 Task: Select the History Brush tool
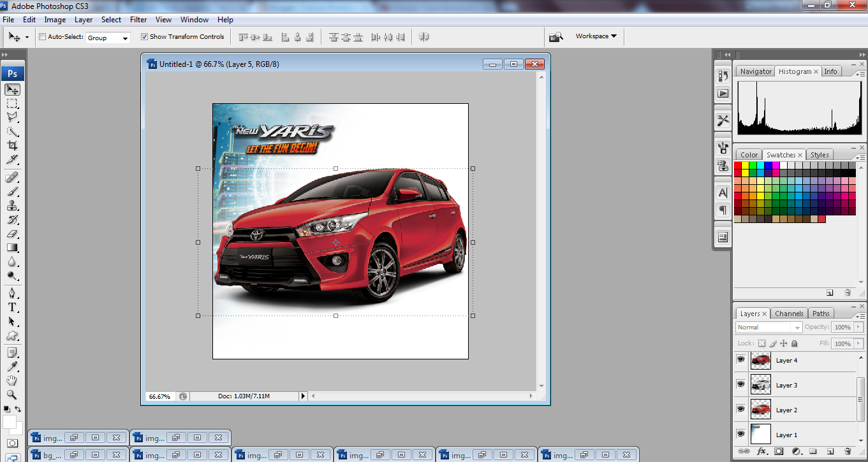[13, 219]
